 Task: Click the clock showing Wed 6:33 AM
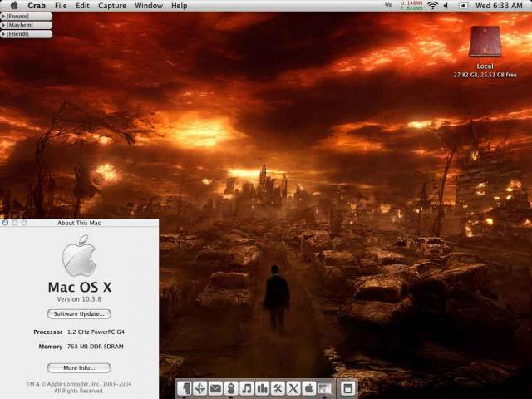pyautogui.click(x=499, y=6)
